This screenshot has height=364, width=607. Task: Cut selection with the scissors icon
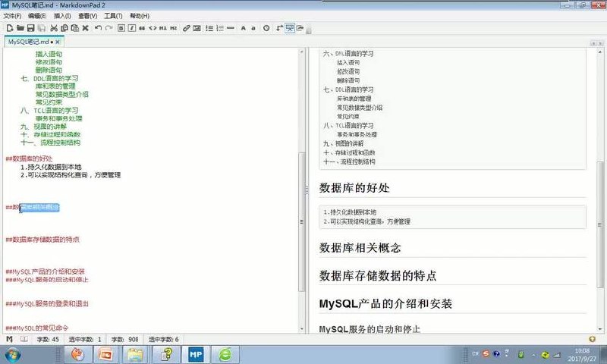pos(54,28)
